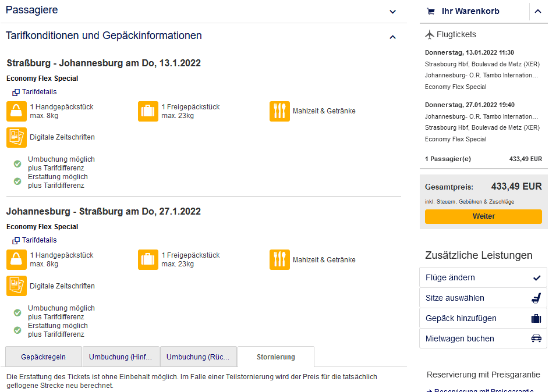
Task: Click the digital magazines icon for outbound flight
Action: point(16,137)
